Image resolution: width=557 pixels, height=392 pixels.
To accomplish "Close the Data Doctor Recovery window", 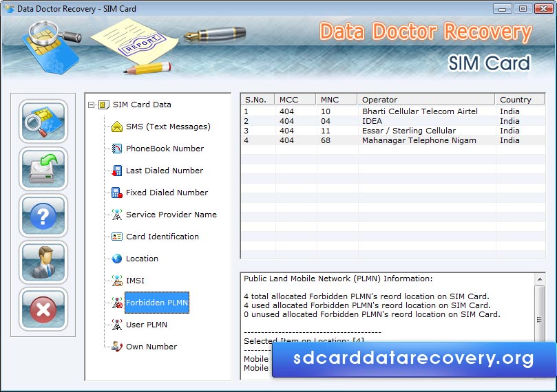I will click(543, 8).
